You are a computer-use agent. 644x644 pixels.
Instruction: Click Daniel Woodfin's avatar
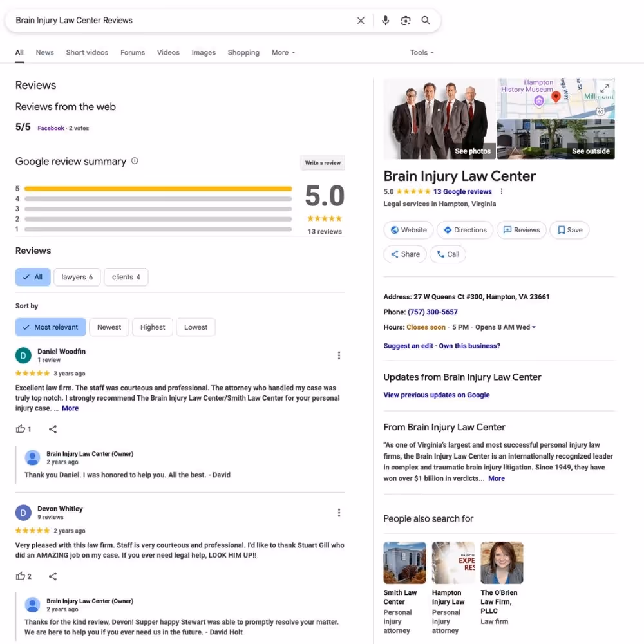[23, 355]
